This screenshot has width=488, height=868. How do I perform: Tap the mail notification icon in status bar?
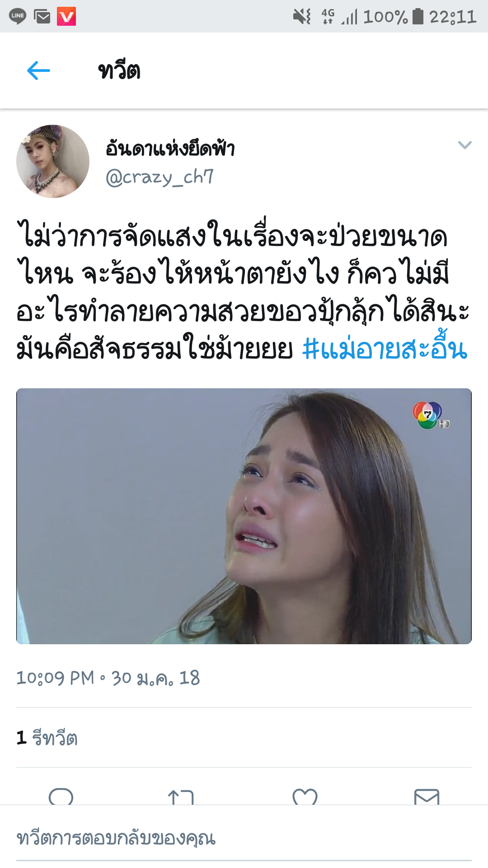pos(42,17)
